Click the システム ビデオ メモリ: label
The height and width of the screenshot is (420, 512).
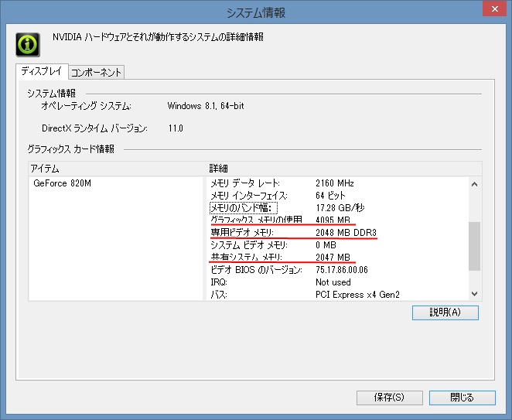[249, 245]
